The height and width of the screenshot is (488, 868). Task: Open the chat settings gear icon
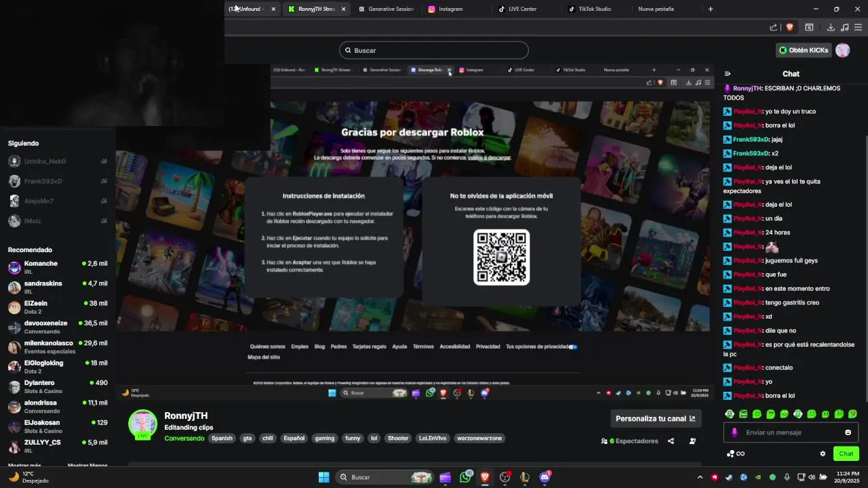pos(823,454)
